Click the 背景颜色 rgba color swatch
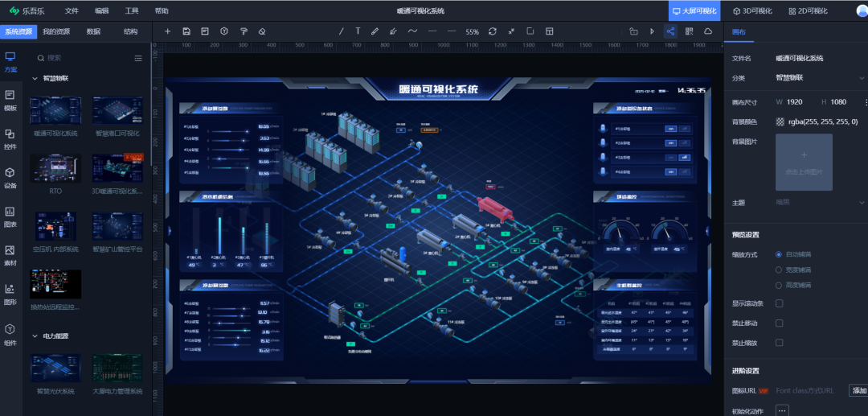Screen dimensions: 868x416 [780, 122]
